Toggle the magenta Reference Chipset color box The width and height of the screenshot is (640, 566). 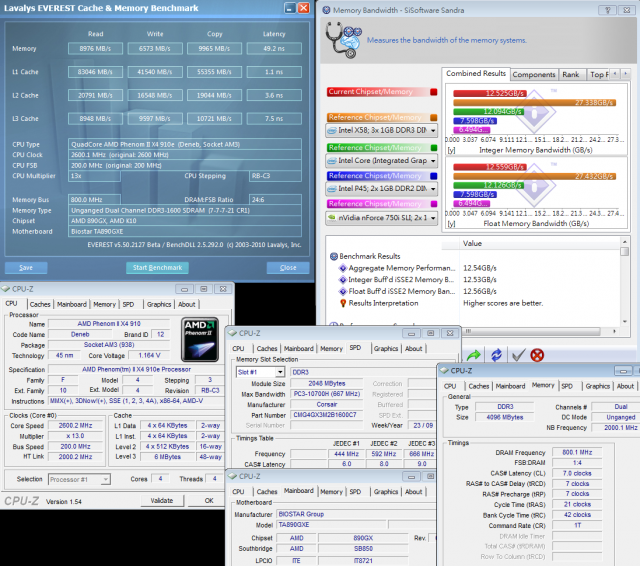click(x=433, y=204)
